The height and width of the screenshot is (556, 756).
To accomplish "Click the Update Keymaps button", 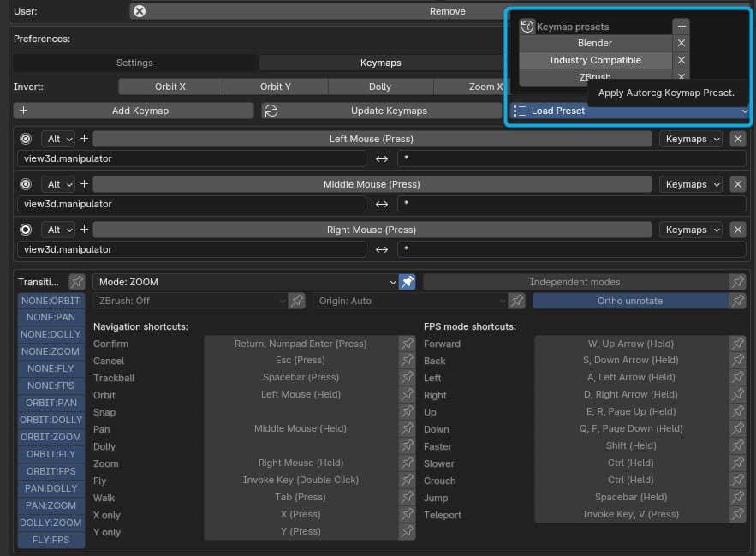I will (x=382, y=111).
